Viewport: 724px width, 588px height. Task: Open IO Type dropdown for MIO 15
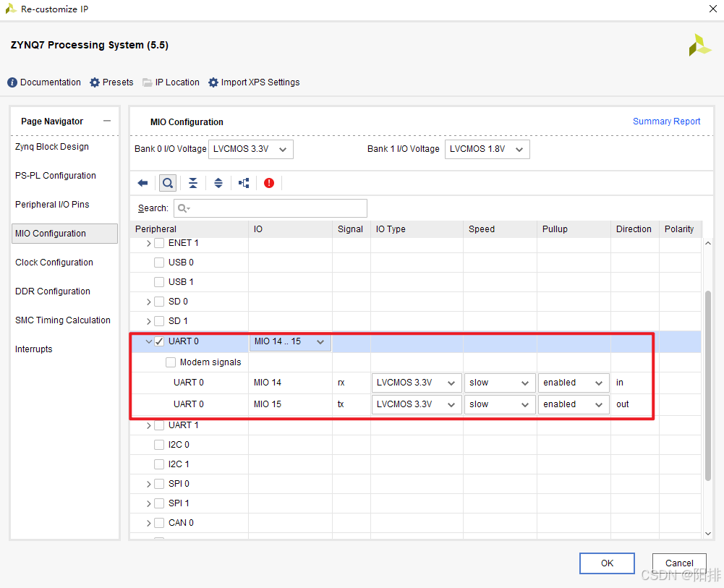[x=417, y=404]
